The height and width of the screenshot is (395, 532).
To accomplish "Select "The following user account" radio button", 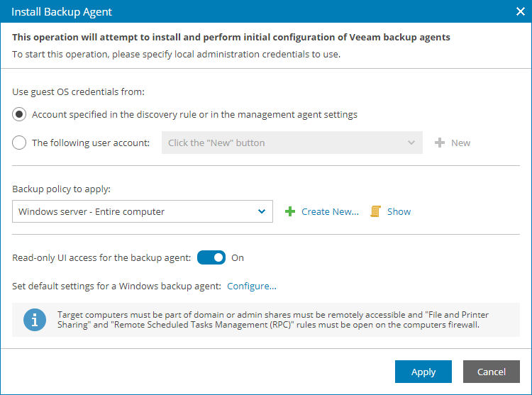I will [x=20, y=143].
